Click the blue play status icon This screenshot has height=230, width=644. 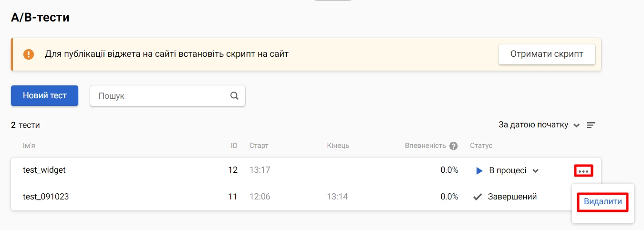(479, 171)
